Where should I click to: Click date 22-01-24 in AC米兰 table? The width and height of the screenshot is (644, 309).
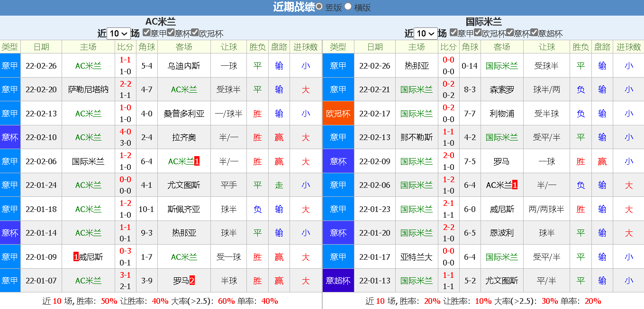click(41, 185)
